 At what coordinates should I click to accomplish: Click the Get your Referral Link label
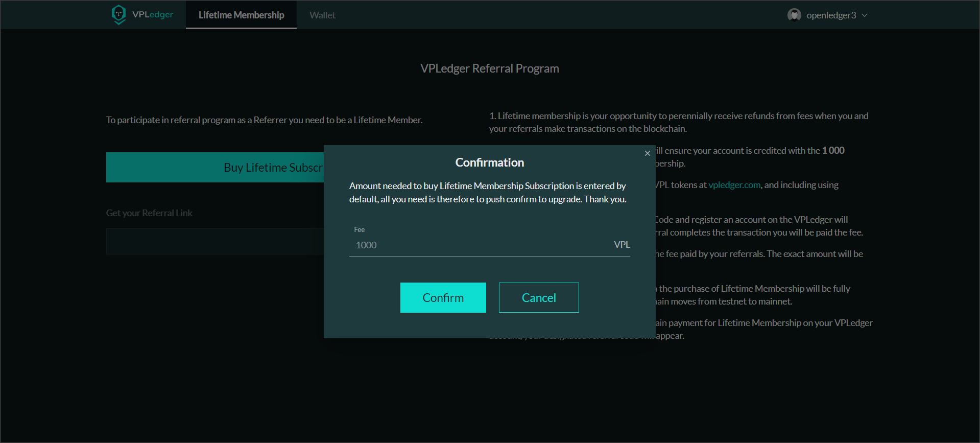(x=149, y=213)
